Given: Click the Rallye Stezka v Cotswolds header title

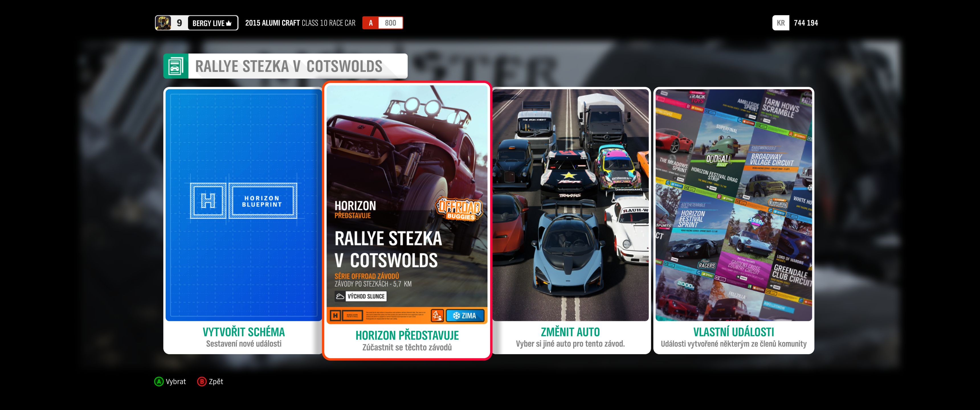Looking at the screenshot, I should click(288, 66).
